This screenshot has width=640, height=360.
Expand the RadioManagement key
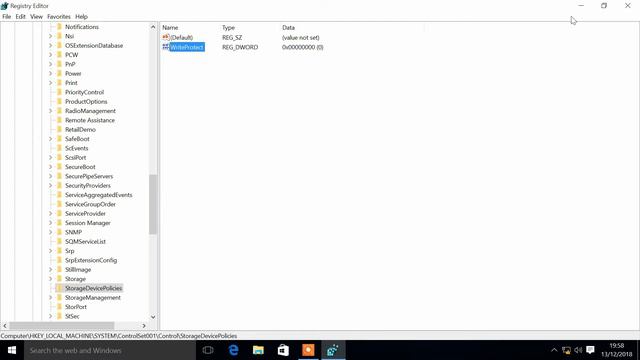point(51,111)
